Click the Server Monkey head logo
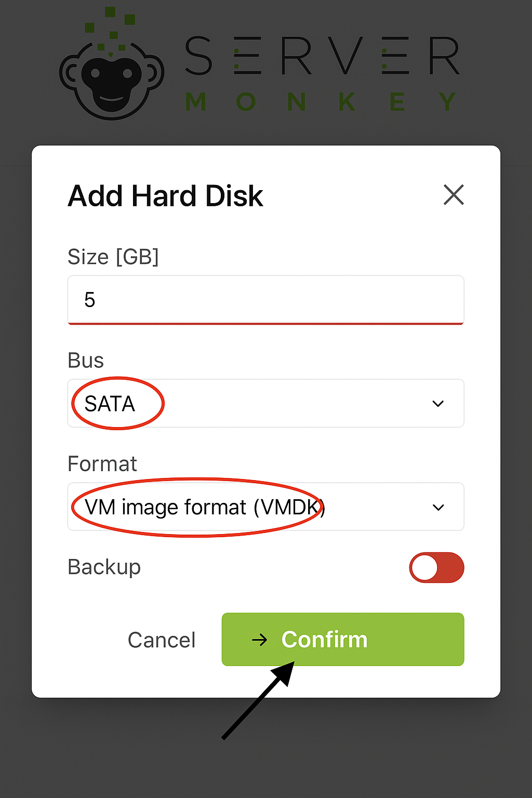Screen dimensions: 532x798 [112, 78]
